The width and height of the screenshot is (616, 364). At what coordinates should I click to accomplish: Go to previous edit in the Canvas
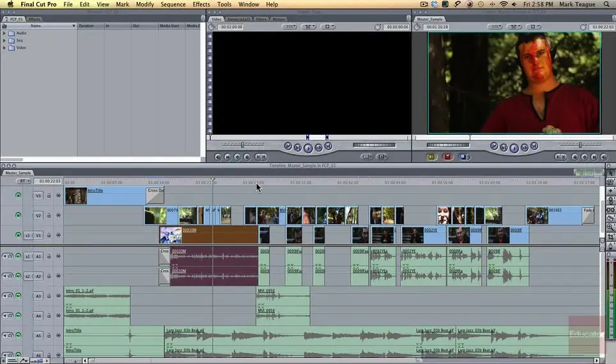[494, 146]
